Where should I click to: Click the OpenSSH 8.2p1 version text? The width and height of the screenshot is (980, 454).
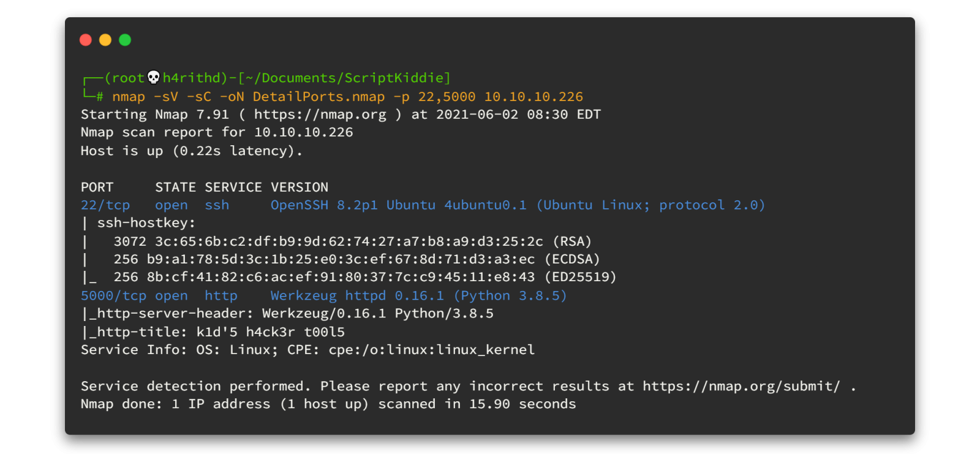click(324, 205)
